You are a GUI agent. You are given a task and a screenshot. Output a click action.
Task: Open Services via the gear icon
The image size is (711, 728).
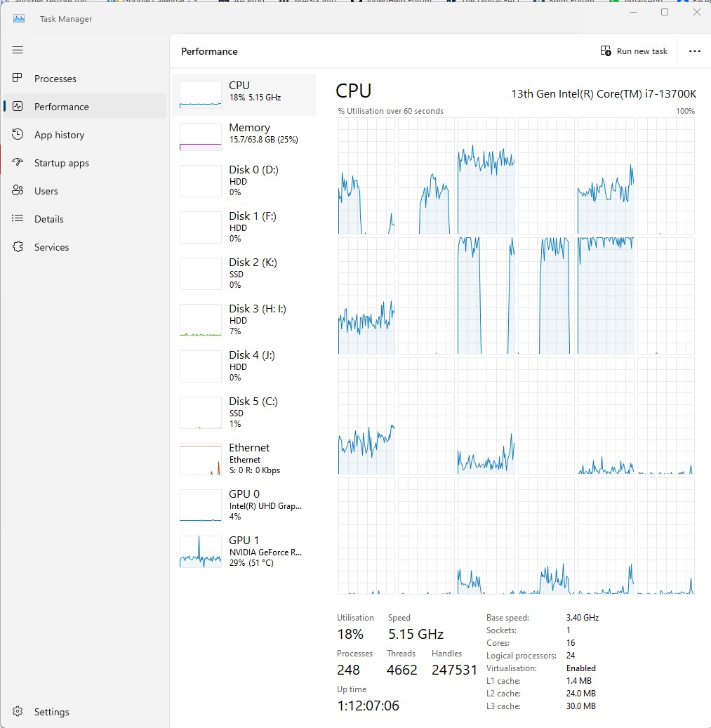click(18, 247)
